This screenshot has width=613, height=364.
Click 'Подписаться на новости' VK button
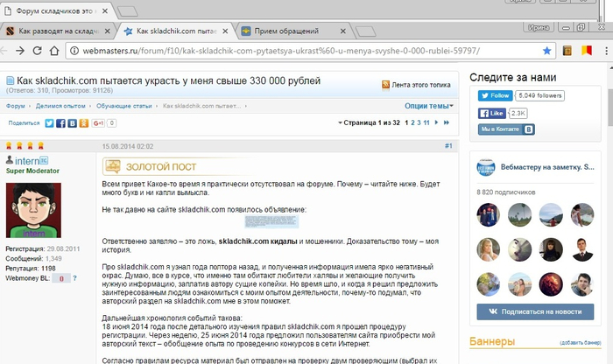(535, 311)
